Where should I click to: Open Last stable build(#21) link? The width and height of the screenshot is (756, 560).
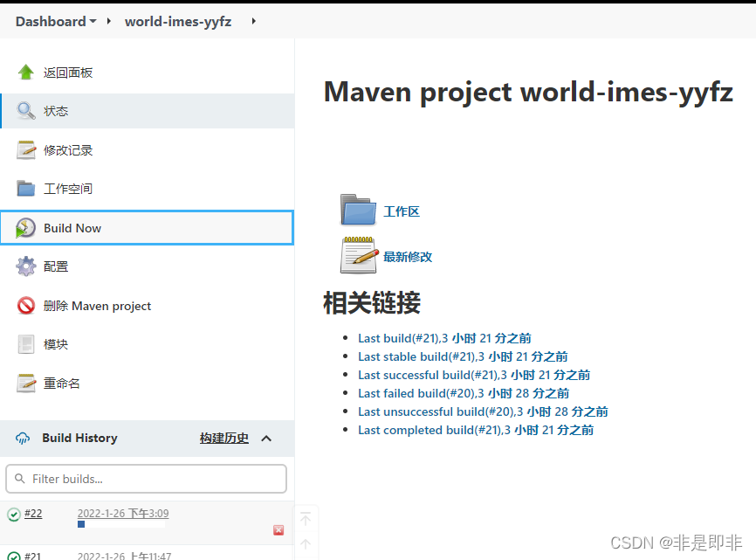tap(463, 356)
